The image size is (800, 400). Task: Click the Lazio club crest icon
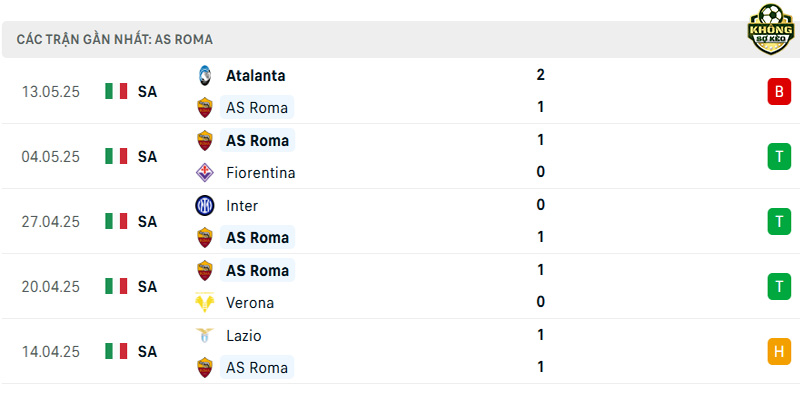205,335
